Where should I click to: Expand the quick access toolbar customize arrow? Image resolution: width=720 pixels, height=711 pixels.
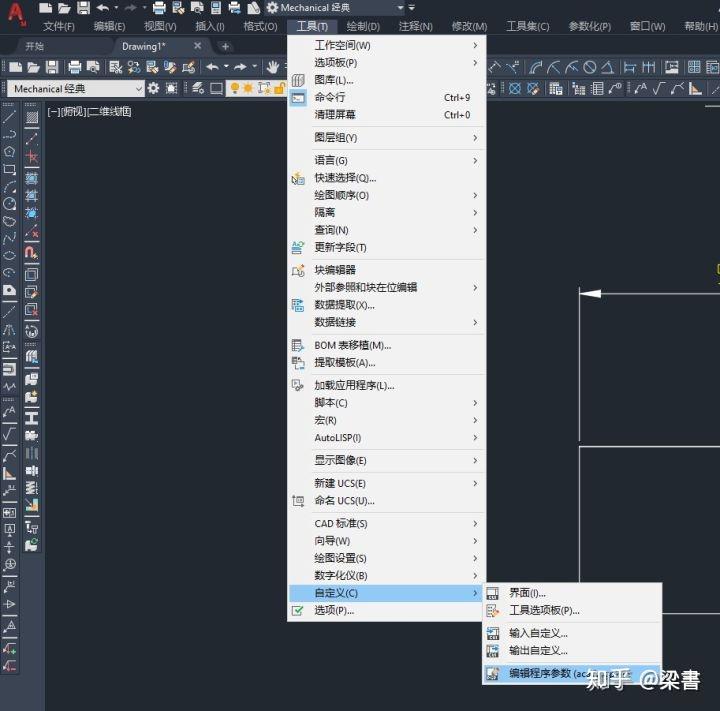coord(412,8)
